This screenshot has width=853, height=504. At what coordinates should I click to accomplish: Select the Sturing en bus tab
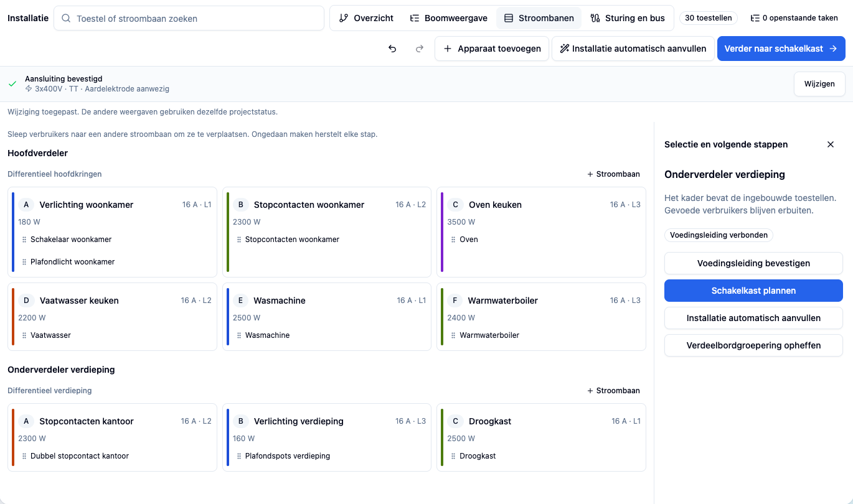(x=628, y=18)
